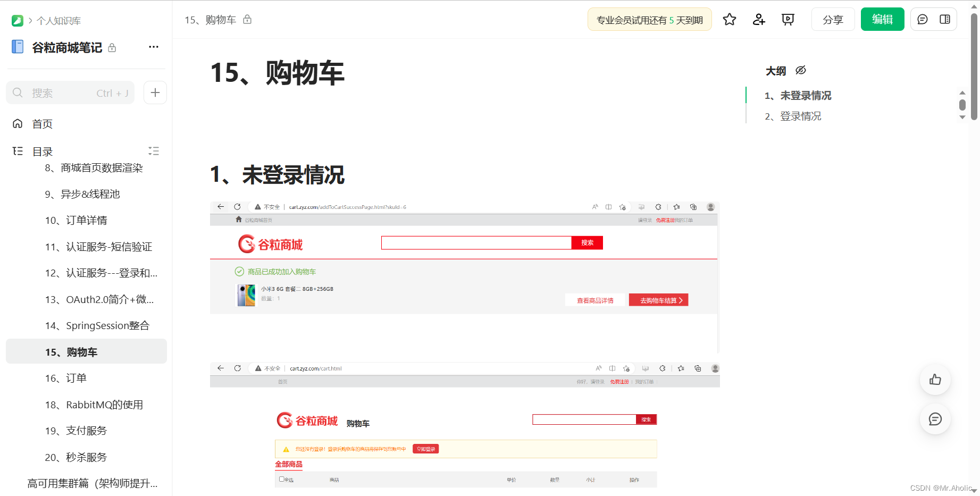The width and height of the screenshot is (980, 496).
Task: Click the 分享 share button
Action: point(833,20)
